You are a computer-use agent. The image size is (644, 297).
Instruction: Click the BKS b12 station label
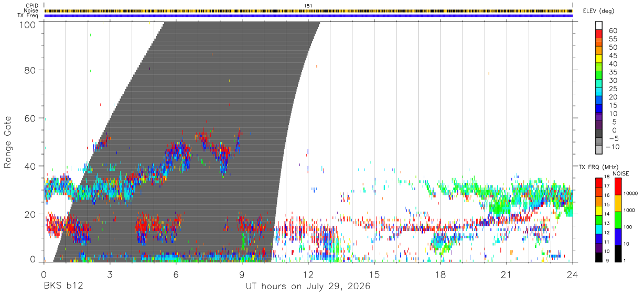click(x=63, y=287)
